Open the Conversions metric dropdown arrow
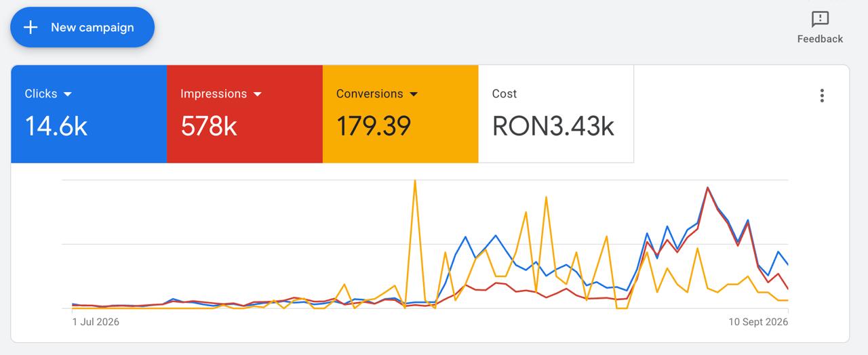Image resolution: width=868 pixels, height=355 pixels. tap(414, 94)
